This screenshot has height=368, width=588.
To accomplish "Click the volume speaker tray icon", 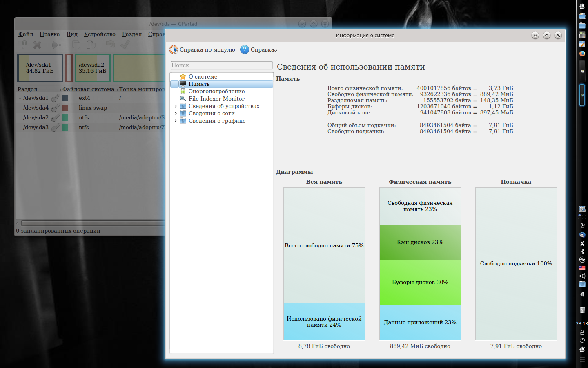I will pyautogui.click(x=582, y=276).
